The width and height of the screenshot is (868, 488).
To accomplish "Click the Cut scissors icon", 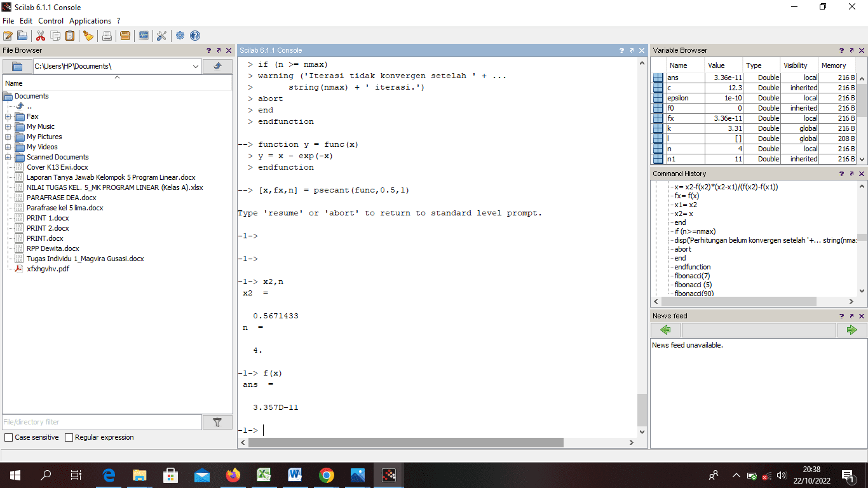I will point(41,36).
